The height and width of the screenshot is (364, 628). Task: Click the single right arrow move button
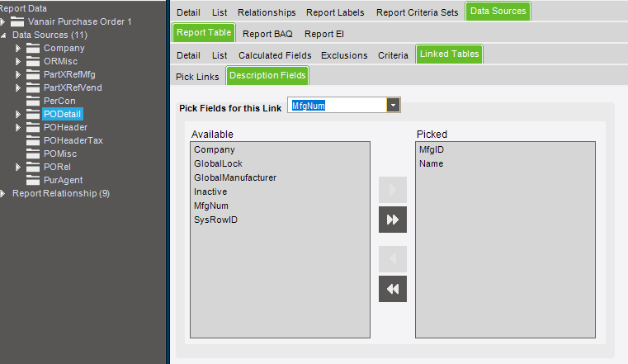[x=393, y=190]
